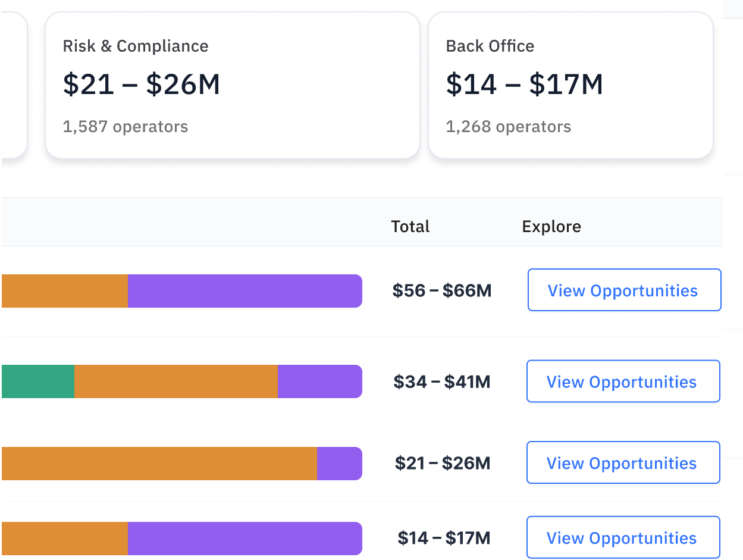743x560 pixels.
Task: Click the 1,587 operators text
Action: (x=126, y=127)
